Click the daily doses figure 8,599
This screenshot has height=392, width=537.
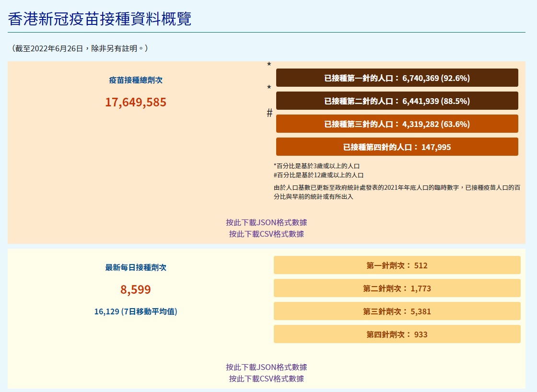click(136, 289)
